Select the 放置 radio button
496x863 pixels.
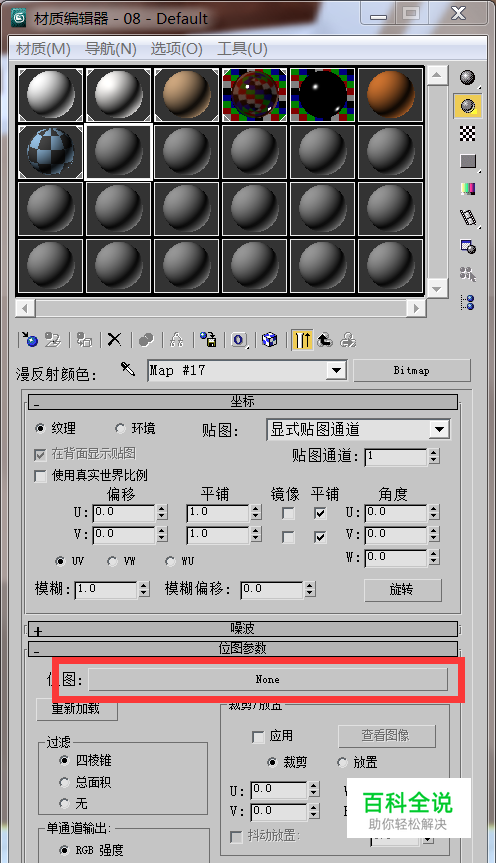(x=342, y=762)
